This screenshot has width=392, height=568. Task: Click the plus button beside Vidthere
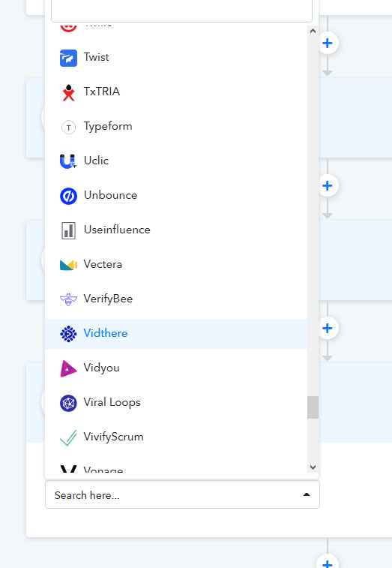[x=328, y=328]
